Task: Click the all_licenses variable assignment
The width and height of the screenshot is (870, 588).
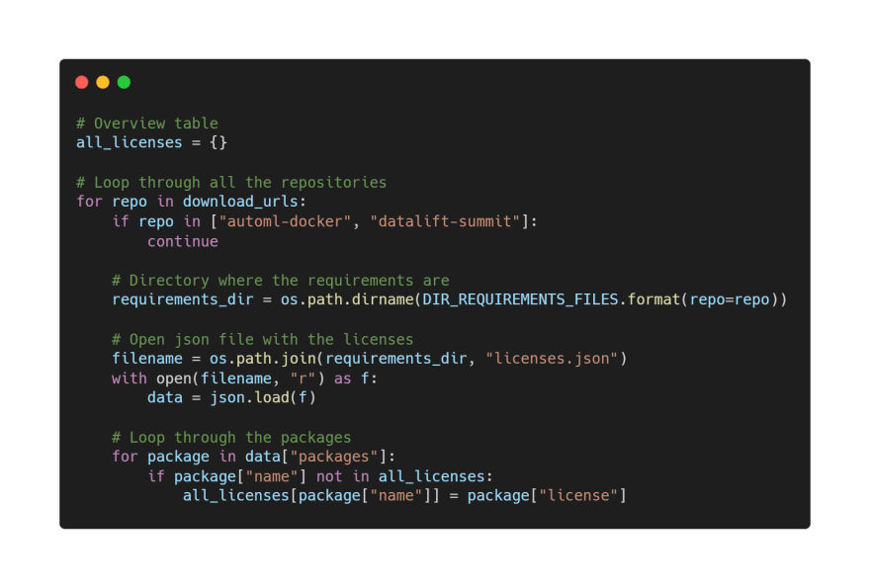Action: pyautogui.click(x=130, y=142)
